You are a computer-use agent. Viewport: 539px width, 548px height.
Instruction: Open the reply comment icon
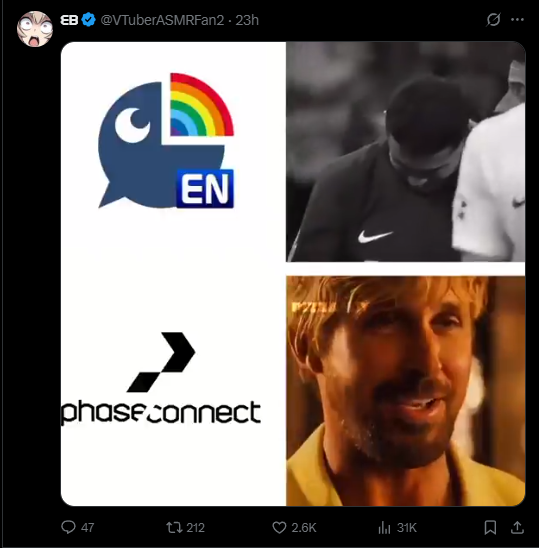click(68, 527)
